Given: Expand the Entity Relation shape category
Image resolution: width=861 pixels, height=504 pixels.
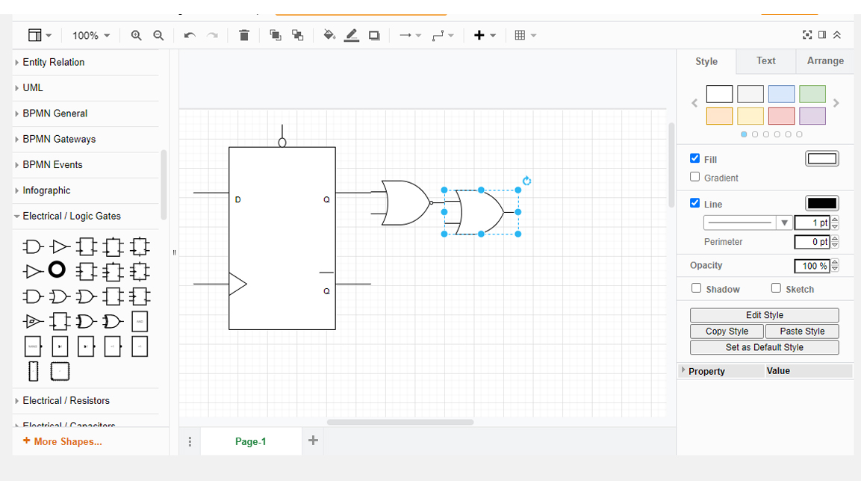Looking at the screenshot, I should coord(53,62).
